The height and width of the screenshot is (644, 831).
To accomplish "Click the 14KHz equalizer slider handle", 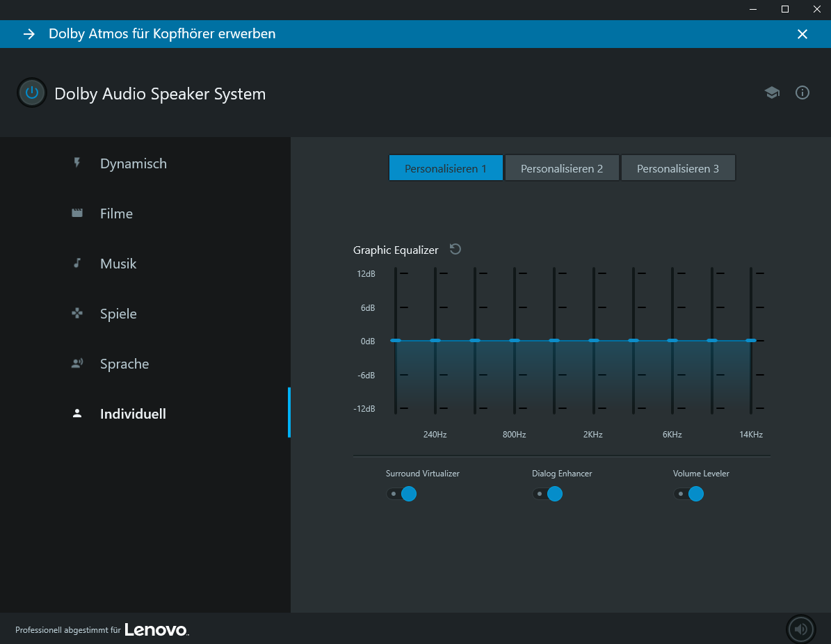I will [751, 340].
